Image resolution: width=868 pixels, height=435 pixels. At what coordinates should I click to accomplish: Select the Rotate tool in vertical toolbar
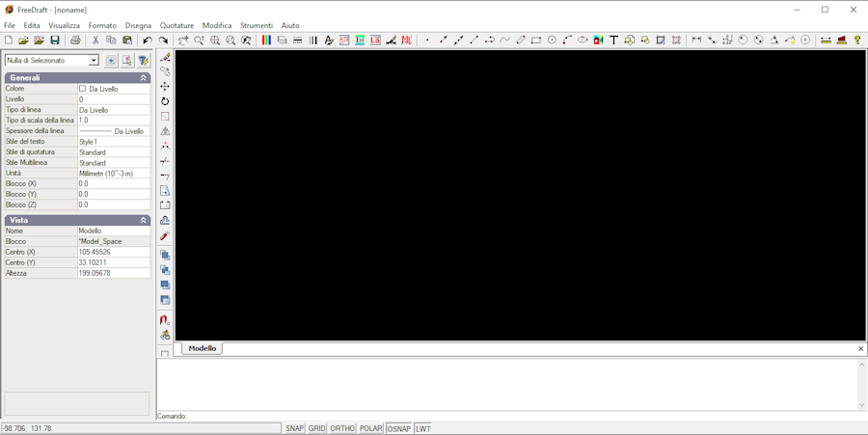tap(165, 101)
